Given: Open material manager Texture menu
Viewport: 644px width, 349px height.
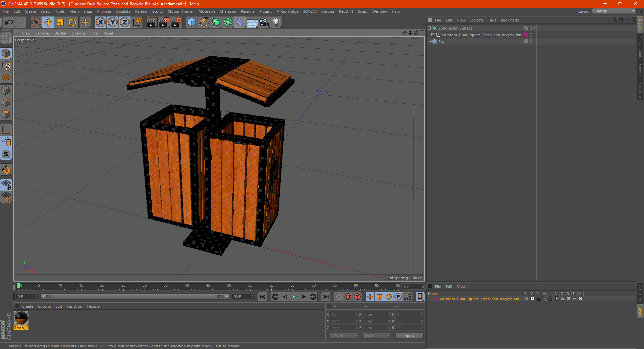Looking at the screenshot, I should [93, 306].
